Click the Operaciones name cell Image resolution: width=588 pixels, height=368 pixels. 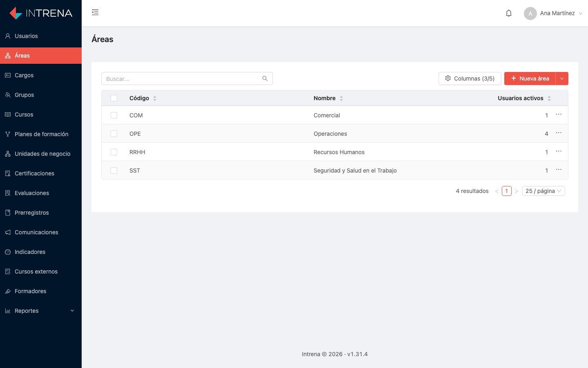pyautogui.click(x=330, y=134)
